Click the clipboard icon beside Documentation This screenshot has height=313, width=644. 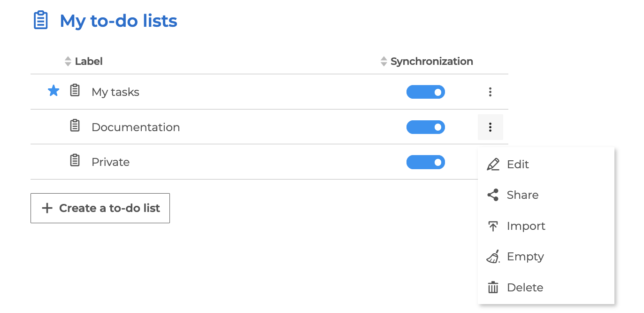point(75,125)
